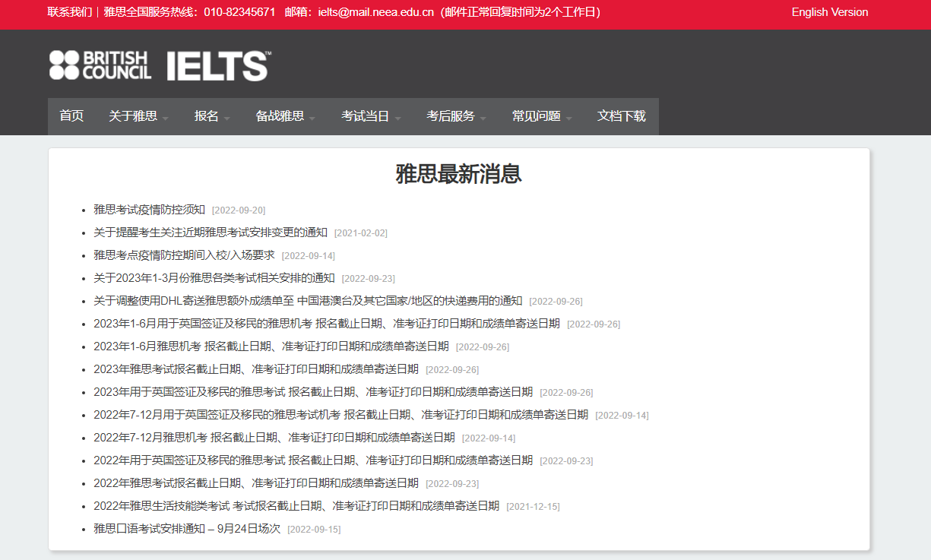Open 雅思口语考试安排通知 – 9月24日场次

187,529
